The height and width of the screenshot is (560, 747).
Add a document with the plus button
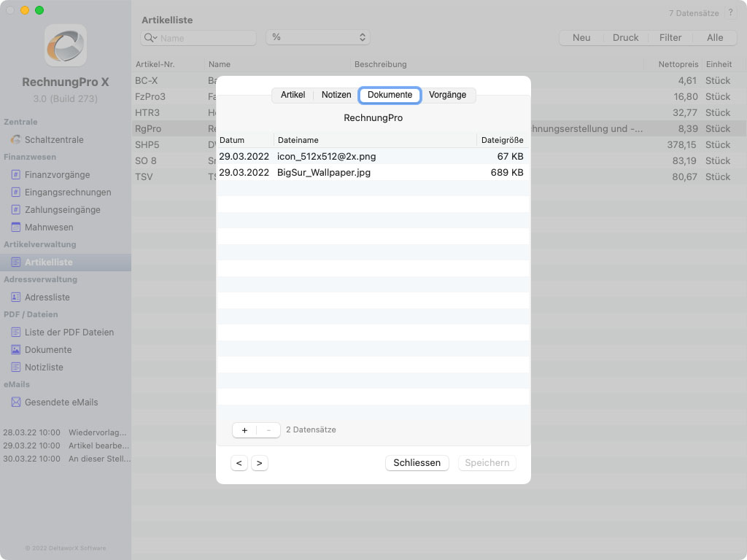pyautogui.click(x=244, y=430)
